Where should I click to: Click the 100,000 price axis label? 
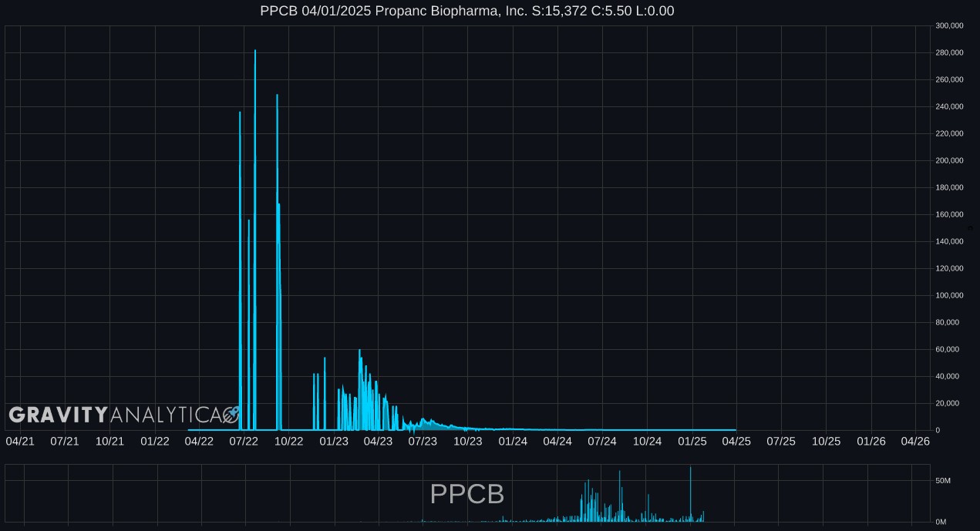click(x=949, y=295)
